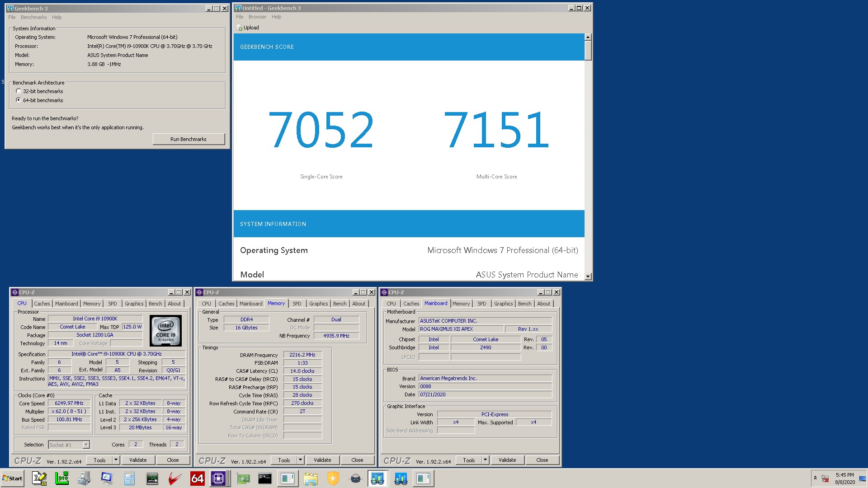Open File menu in Geekbench 3 launcher window
The height and width of the screenshot is (488, 868).
tap(12, 17)
